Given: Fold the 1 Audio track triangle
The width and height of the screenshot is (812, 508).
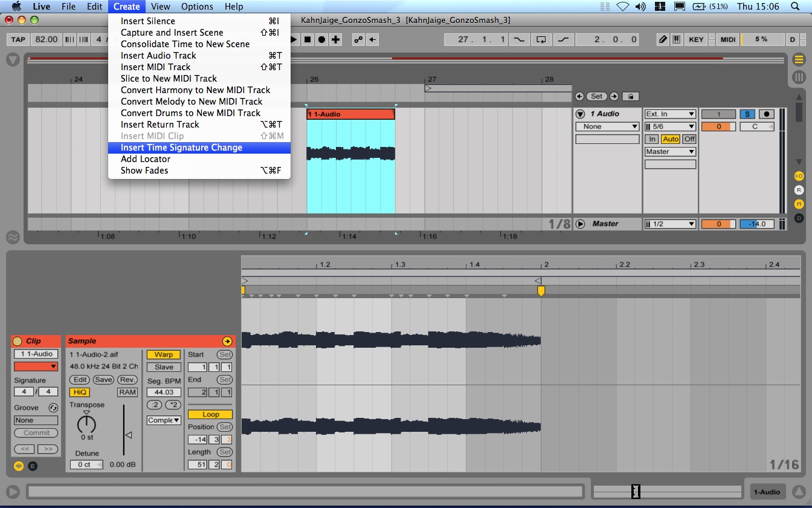Looking at the screenshot, I should click(581, 114).
